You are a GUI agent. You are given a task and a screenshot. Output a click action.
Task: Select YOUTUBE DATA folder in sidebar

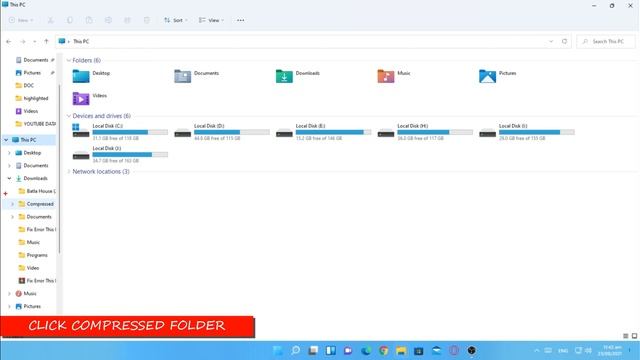coord(36,124)
